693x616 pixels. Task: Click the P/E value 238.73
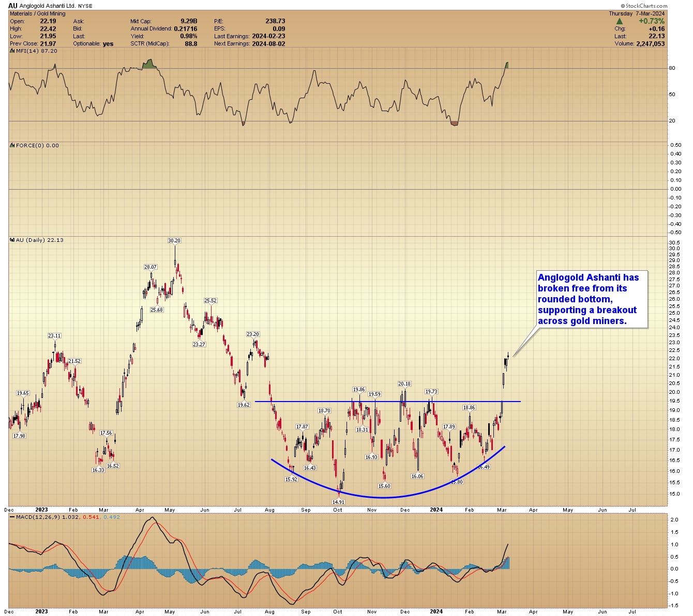tap(275, 21)
